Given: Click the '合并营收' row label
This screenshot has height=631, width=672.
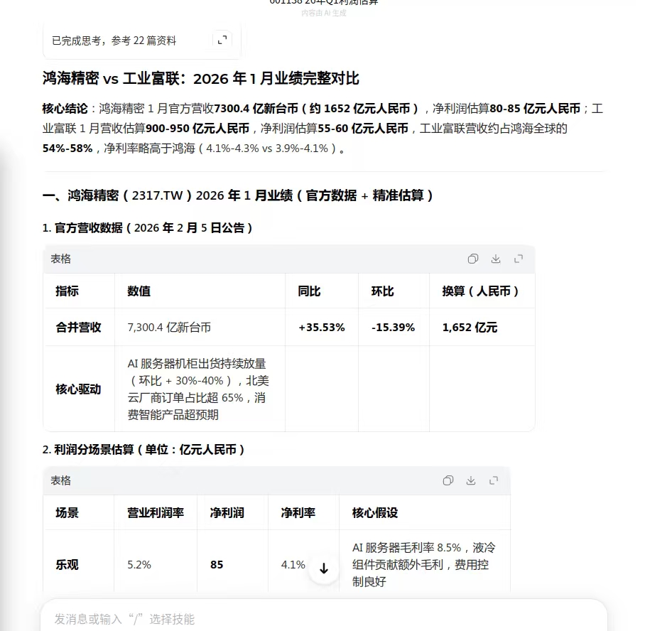Looking at the screenshot, I should click(78, 328).
